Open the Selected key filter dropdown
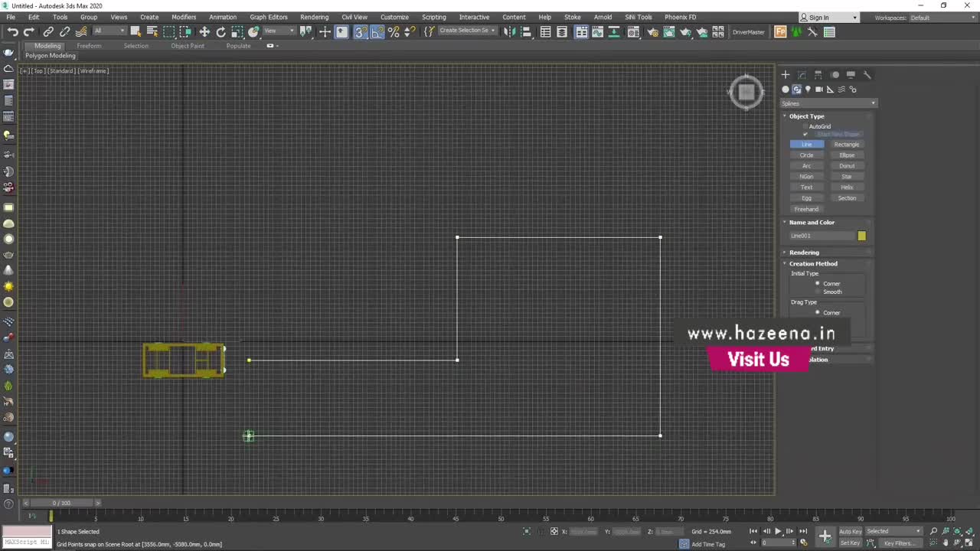This screenshot has width=980, height=551. pos(893,531)
